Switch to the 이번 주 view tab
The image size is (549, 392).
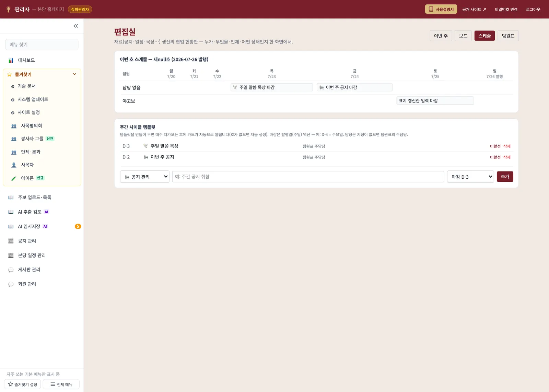[441, 36]
